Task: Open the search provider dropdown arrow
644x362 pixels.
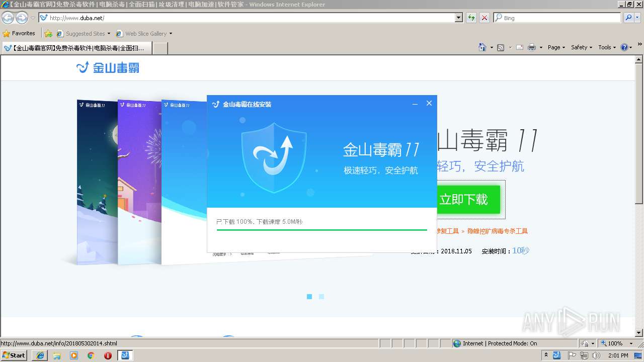Action: coord(637,18)
